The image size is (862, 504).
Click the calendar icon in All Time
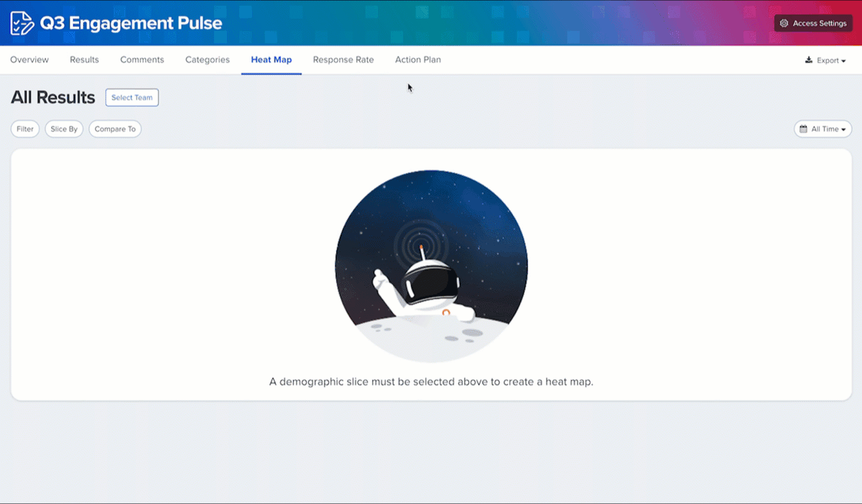(803, 129)
